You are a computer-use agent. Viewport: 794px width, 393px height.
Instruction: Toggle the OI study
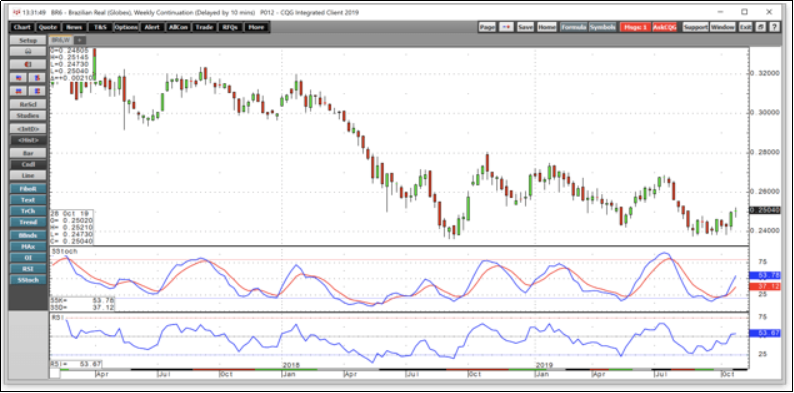point(28,258)
